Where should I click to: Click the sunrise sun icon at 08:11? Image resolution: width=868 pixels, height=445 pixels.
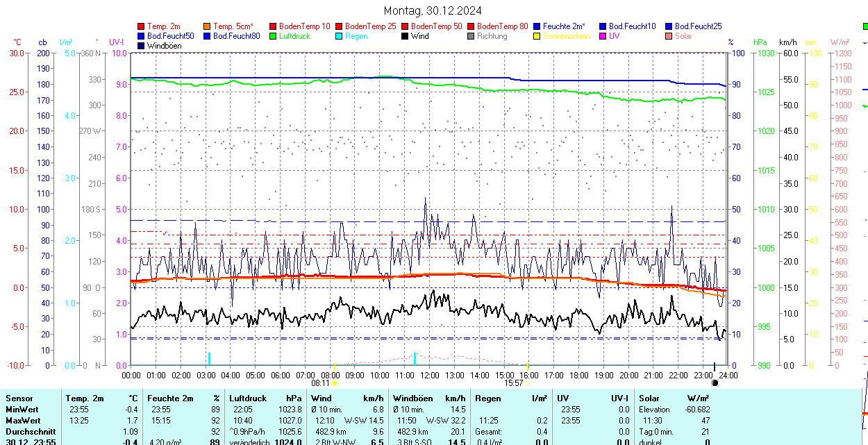335,383
